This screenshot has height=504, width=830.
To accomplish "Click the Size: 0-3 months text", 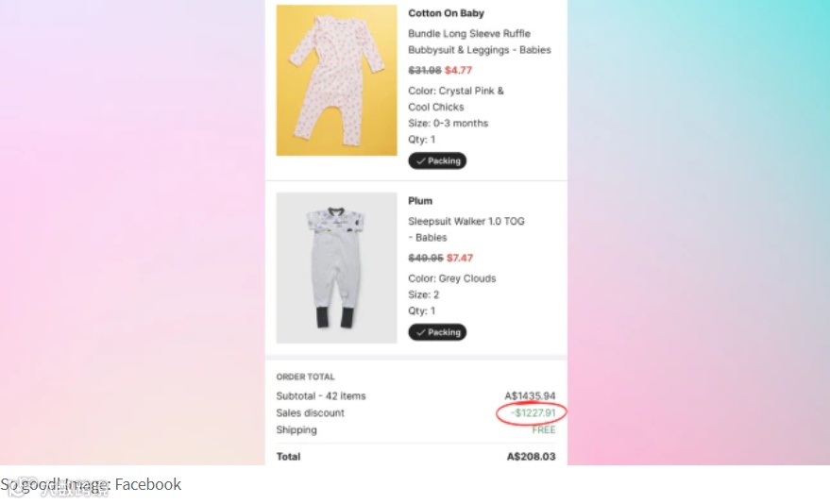I will point(448,124).
